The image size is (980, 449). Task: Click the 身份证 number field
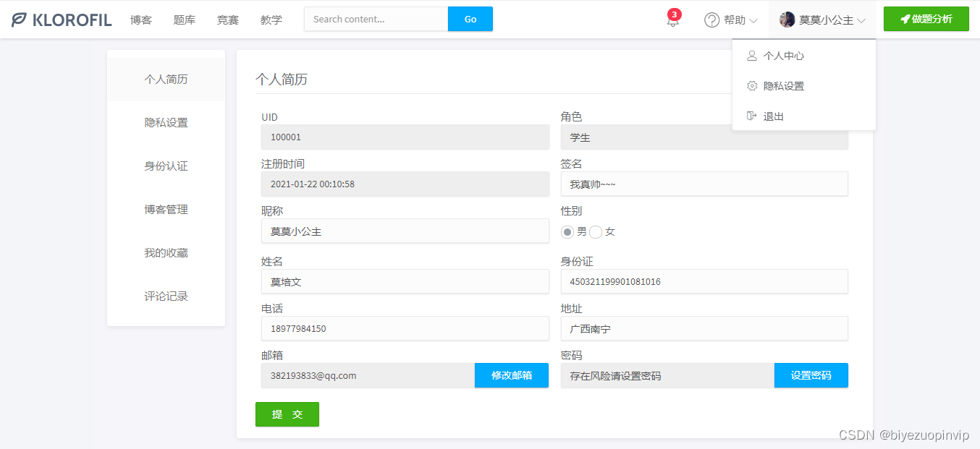(x=704, y=282)
